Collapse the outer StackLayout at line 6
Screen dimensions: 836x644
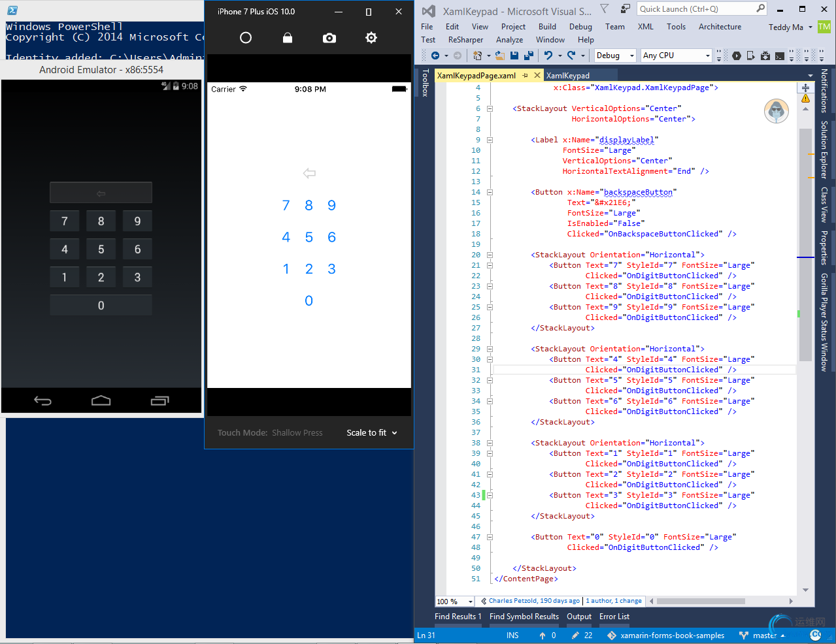490,108
